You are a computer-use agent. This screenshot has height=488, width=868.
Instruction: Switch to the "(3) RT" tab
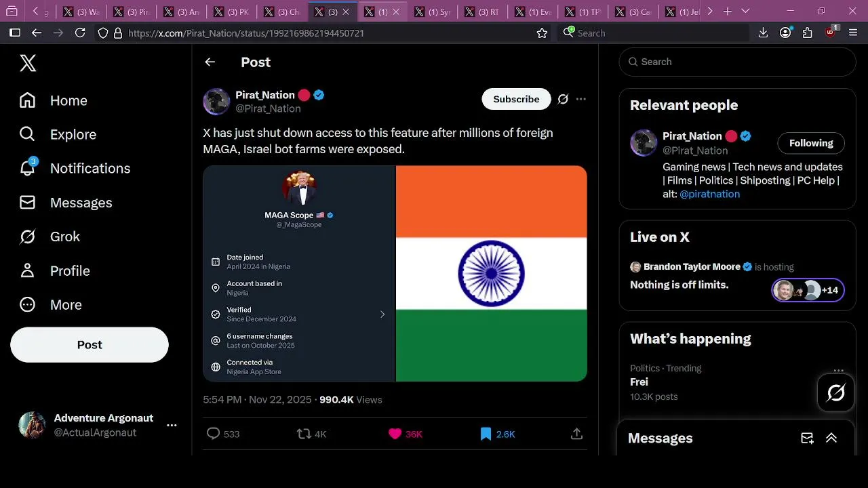483,12
